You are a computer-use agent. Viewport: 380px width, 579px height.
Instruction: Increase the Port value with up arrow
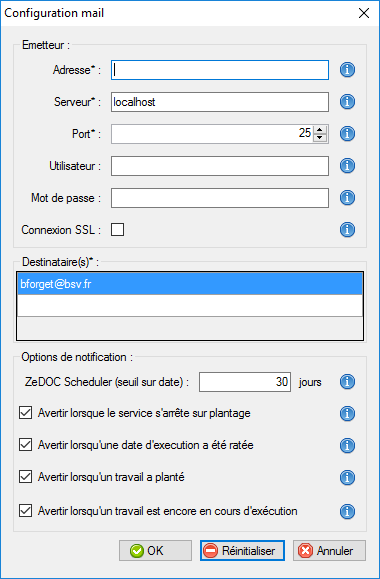click(320, 130)
